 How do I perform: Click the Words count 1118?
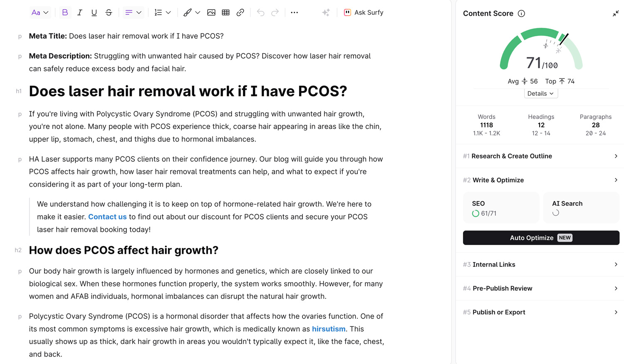486,125
